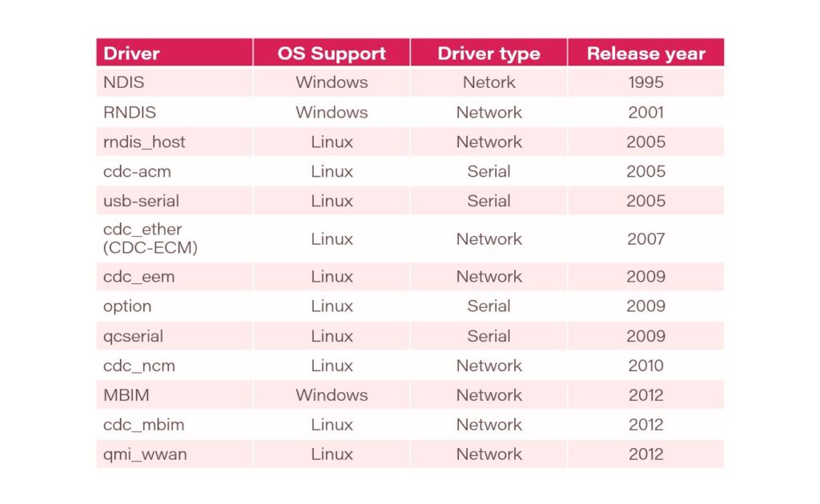The width and height of the screenshot is (820, 504).
Task: Select the NDIS driver cell
Action: click(x=123, y=82)
